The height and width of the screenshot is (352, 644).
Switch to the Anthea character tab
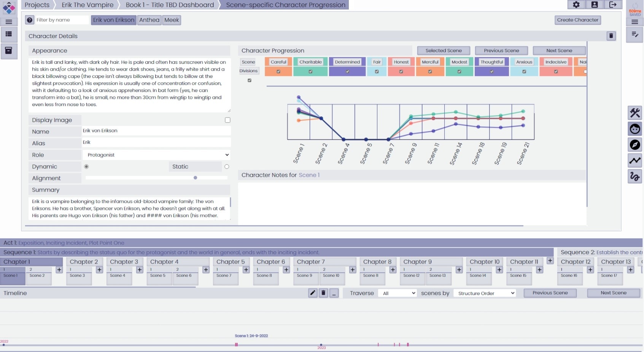[149, 20]
